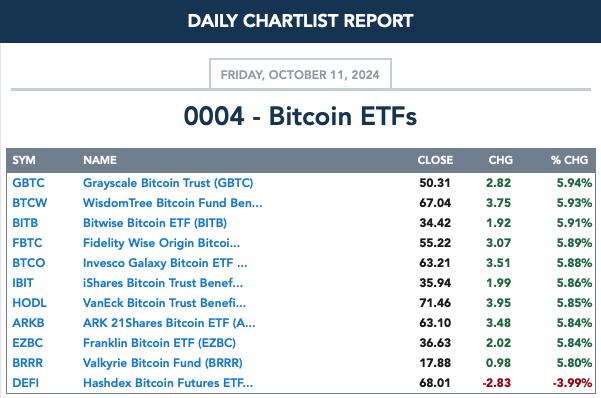Select the FBTC ticker symbol
The width and height of the screenshot is (601, 398).
(27, 243)
